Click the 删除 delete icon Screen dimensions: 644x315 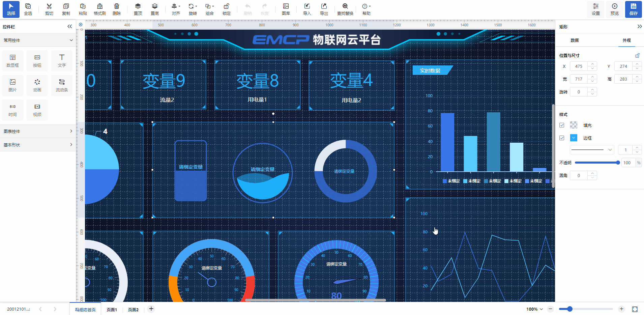(x=117, y=9)
